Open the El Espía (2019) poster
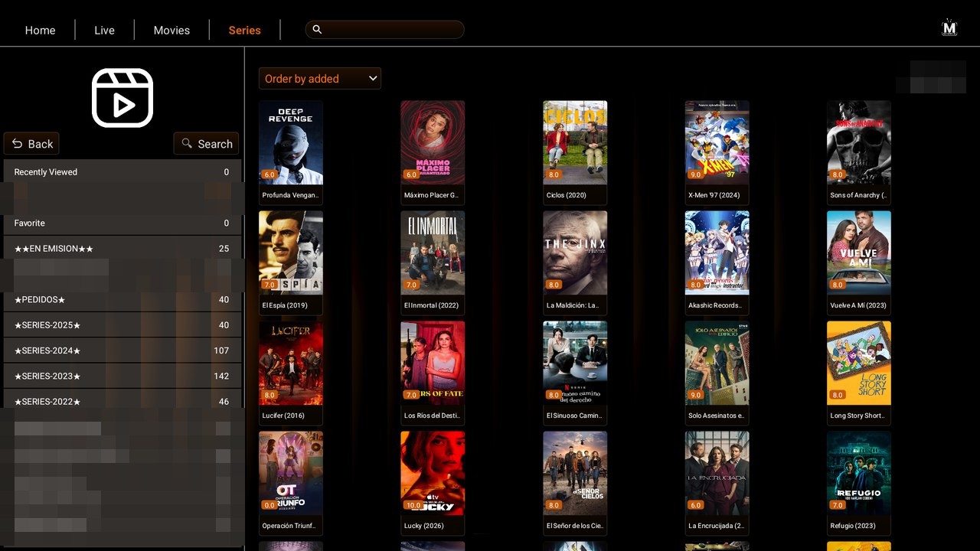980x551 pixels. tap(291, 253)
